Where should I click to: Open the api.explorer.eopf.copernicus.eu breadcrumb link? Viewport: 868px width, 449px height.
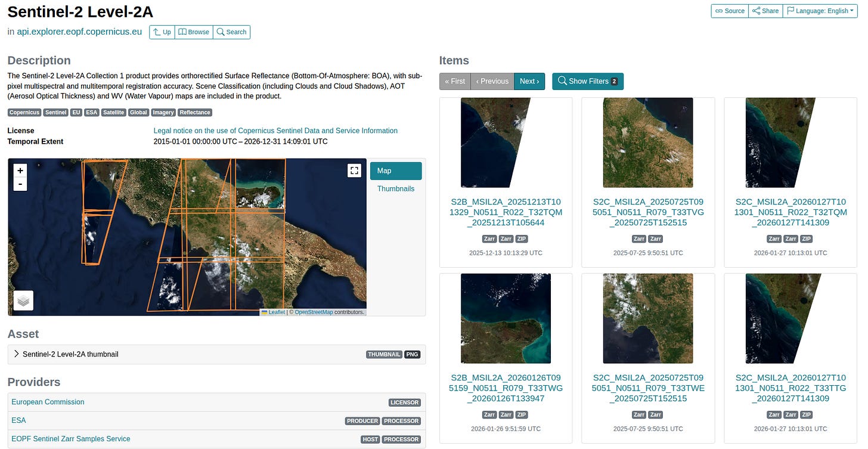click(78, 32)
